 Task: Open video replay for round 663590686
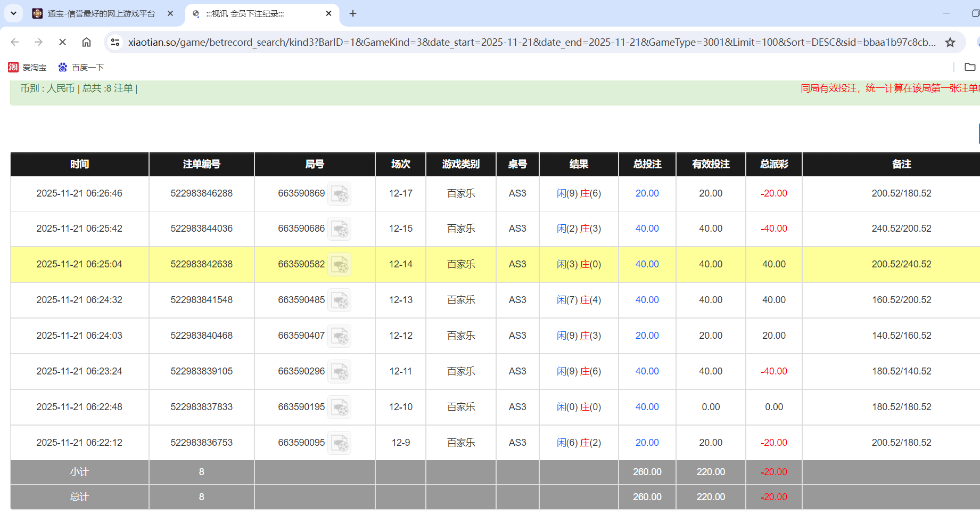point(339,229)
